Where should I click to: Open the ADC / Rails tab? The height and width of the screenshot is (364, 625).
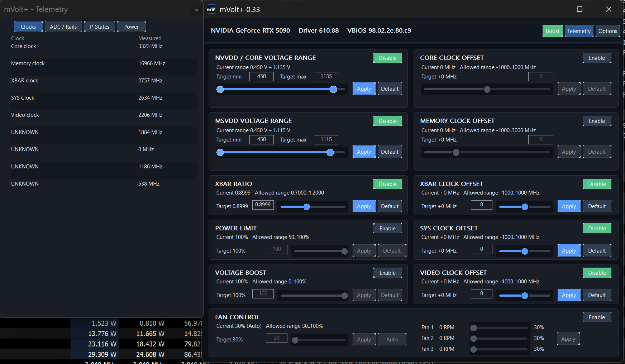[x=63, y=27]
